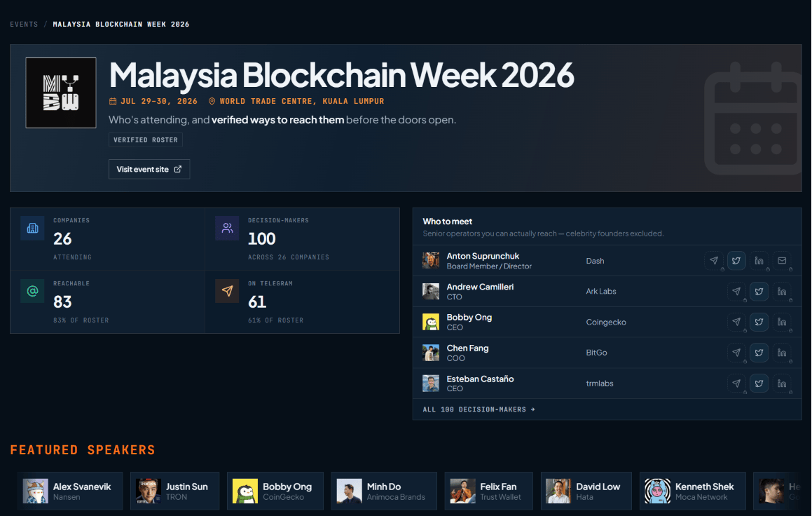Click Andrew Camilleri's LinkedIn icon
This screenshot has width=812, height=516.
point(782,291)
